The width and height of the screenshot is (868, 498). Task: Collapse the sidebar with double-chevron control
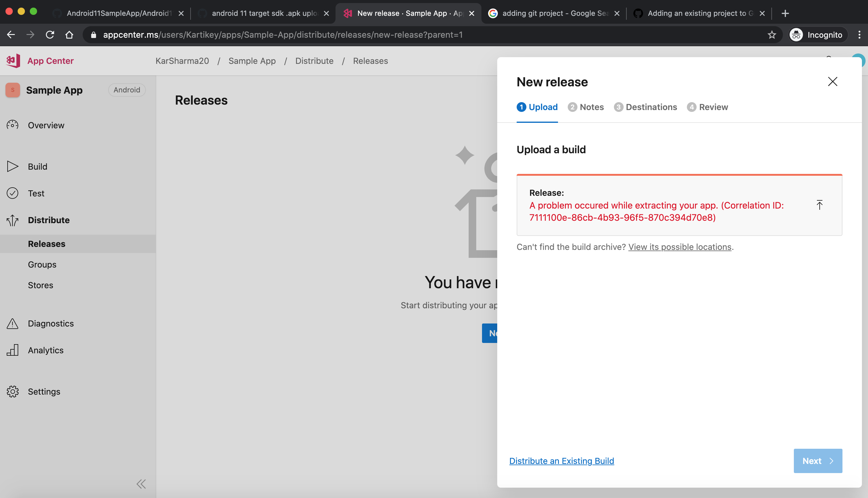tap(141, 484)
